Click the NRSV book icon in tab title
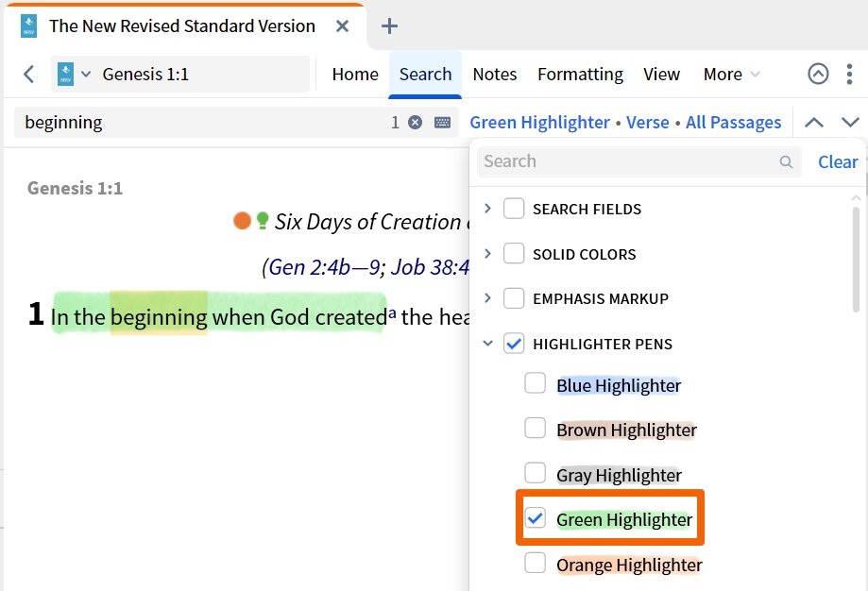This screenshot has width=868, height=591. coord(28,26)
